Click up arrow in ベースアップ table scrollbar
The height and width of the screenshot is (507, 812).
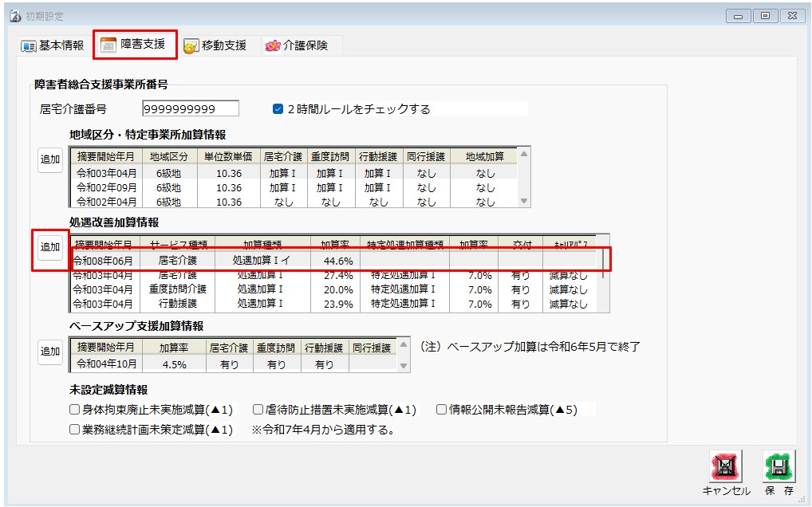coord(404,345)
